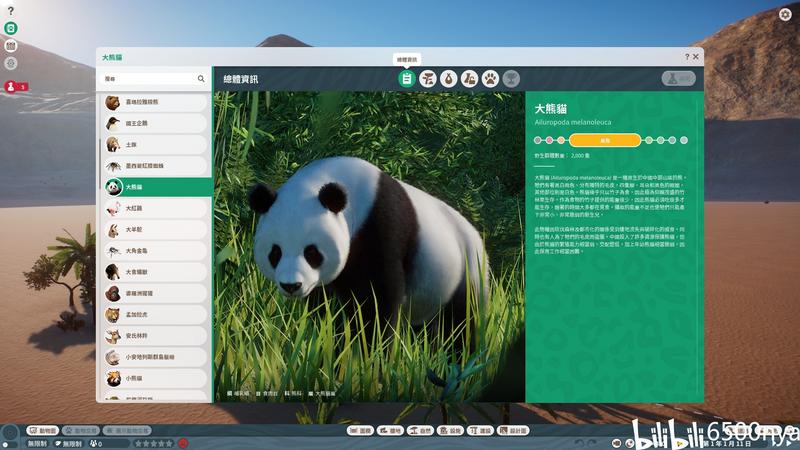Click the last conservation status dot on right
The image size is (800, 450).
(684, 140)
